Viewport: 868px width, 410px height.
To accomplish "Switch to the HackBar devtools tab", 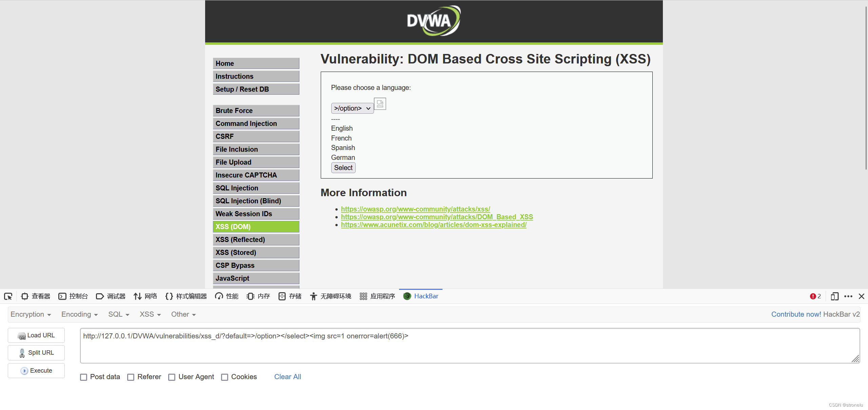I will tap(421, 296).
